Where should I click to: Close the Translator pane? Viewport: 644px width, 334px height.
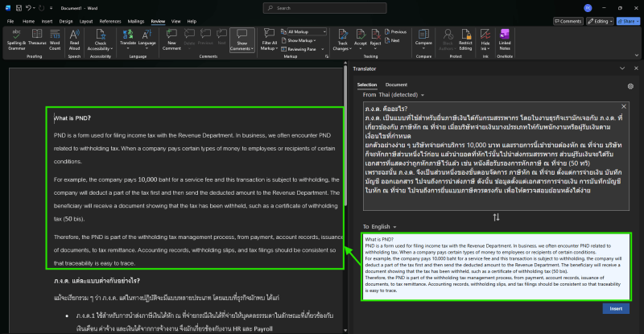[x=636, y=68]
